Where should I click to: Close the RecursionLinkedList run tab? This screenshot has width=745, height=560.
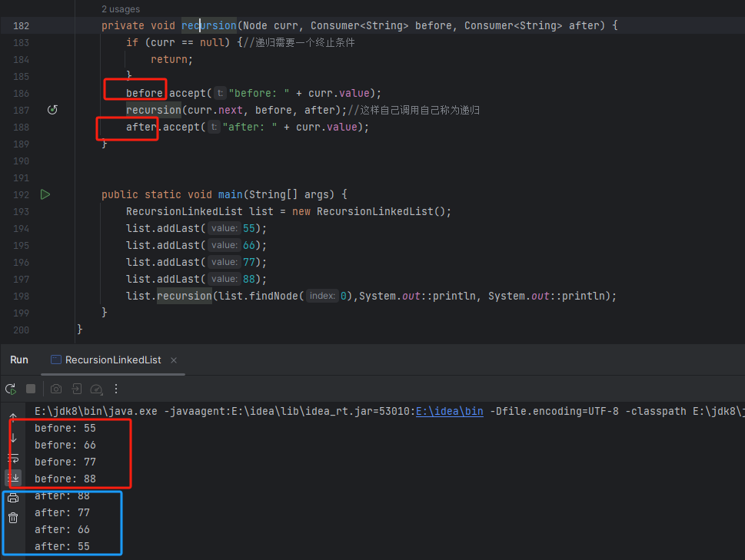(x=174, y=360)
